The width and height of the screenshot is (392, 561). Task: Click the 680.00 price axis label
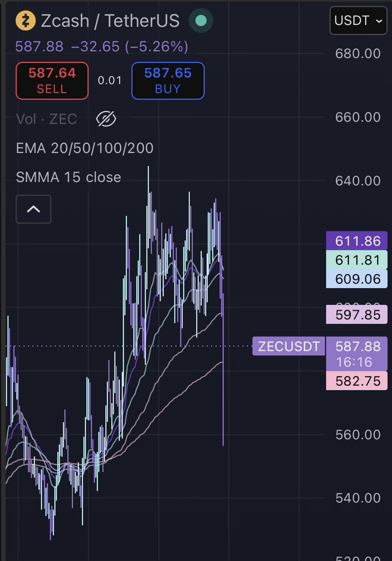[358, 54]
